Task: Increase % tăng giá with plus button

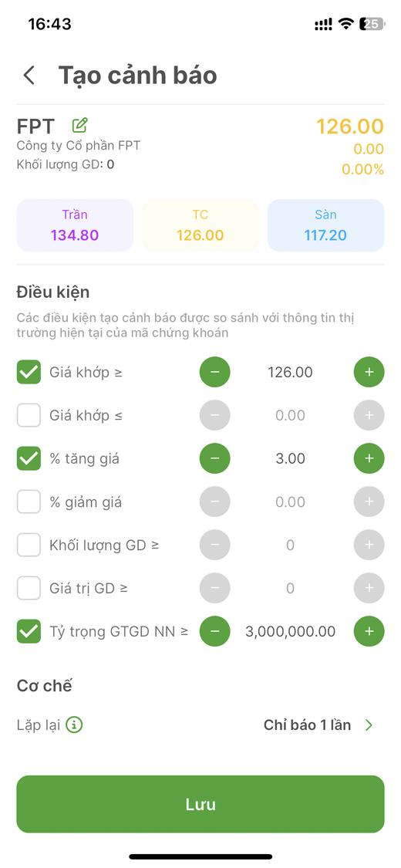Action: (x=369, y=458)
